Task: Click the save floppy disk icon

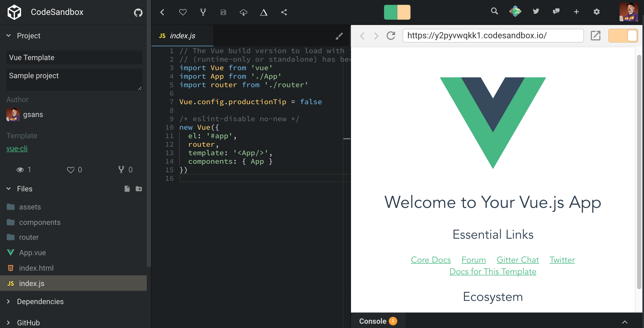Action: tap(223, 12)
